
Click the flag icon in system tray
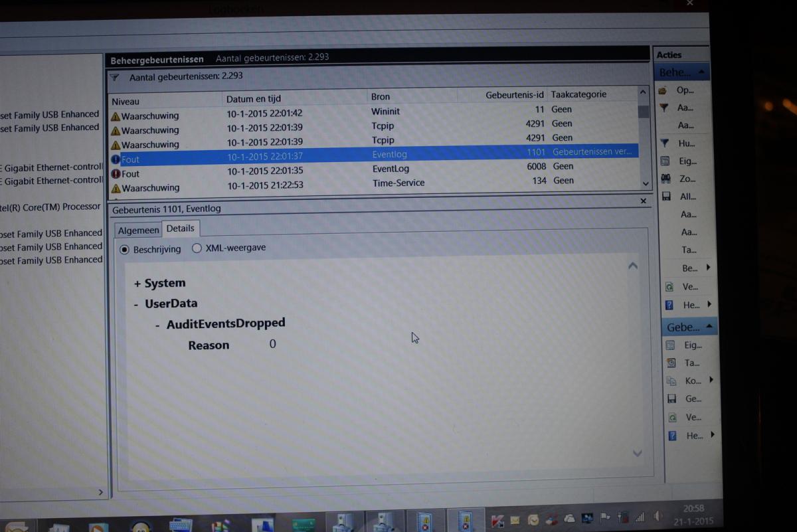[605, 518]
